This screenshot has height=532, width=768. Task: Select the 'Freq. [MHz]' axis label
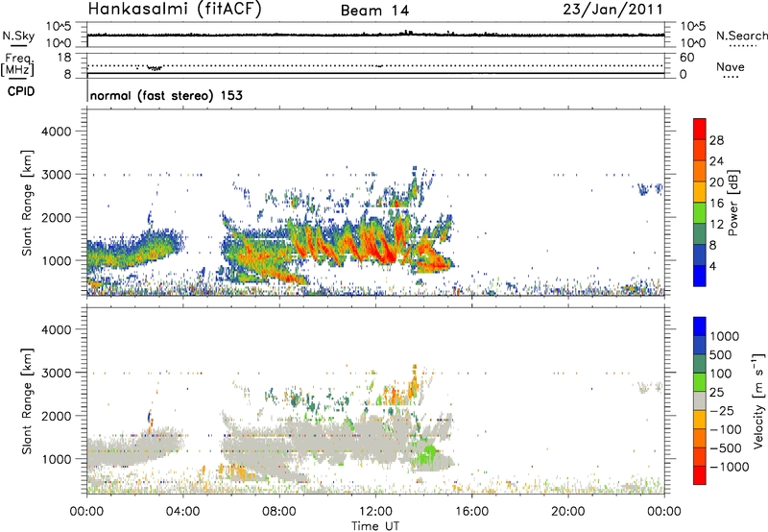point(18,64)
